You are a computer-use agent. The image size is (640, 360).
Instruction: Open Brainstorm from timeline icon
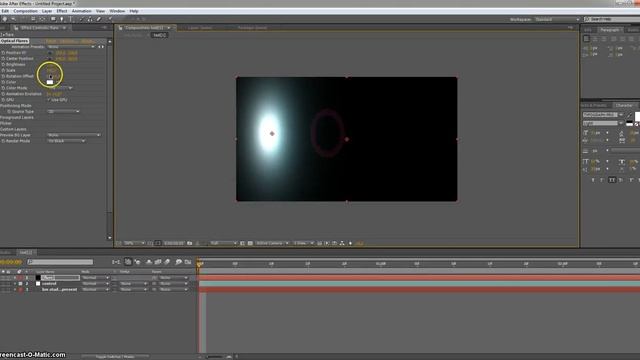tap(178, 262)
